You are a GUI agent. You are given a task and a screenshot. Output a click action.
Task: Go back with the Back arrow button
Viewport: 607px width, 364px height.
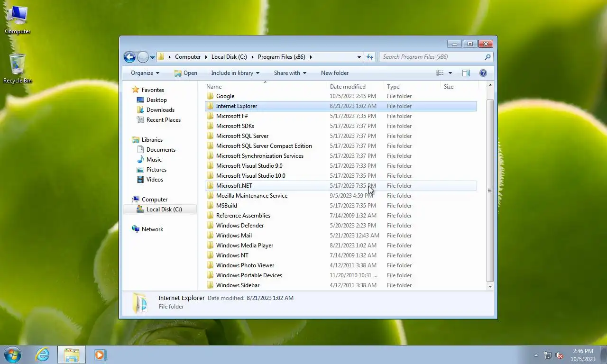129,57
